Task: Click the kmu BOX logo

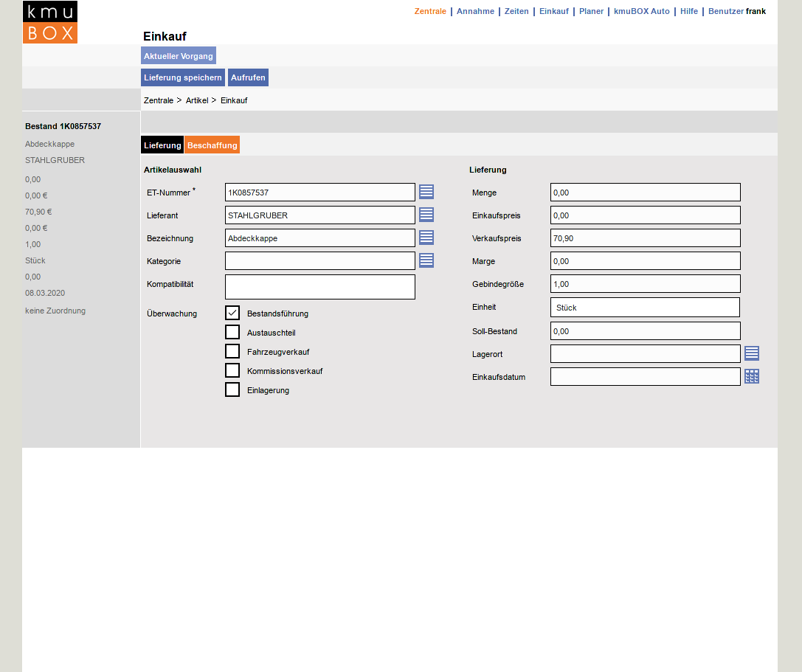Action: click(x=50, y=22)
